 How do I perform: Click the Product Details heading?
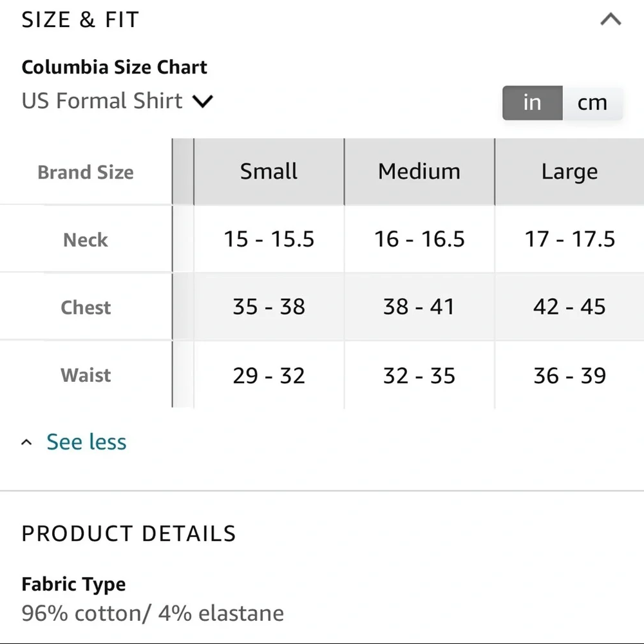pos(129,533)
